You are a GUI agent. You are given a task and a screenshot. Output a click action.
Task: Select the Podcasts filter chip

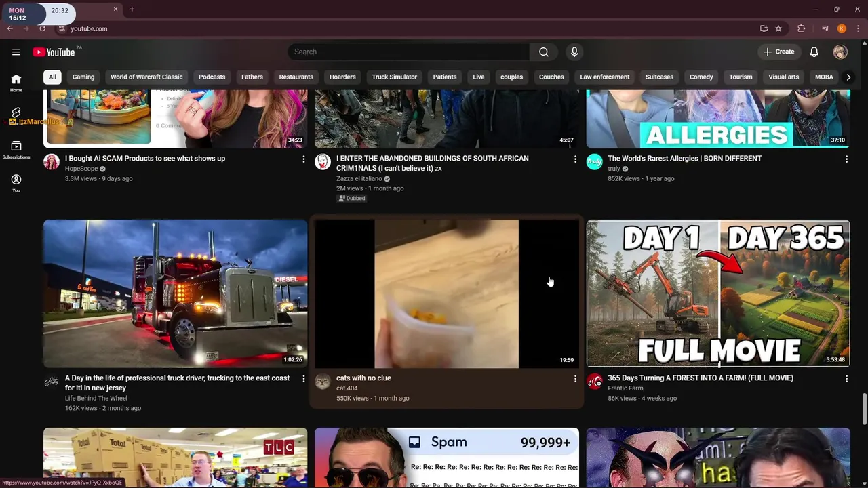coord(212,77)
